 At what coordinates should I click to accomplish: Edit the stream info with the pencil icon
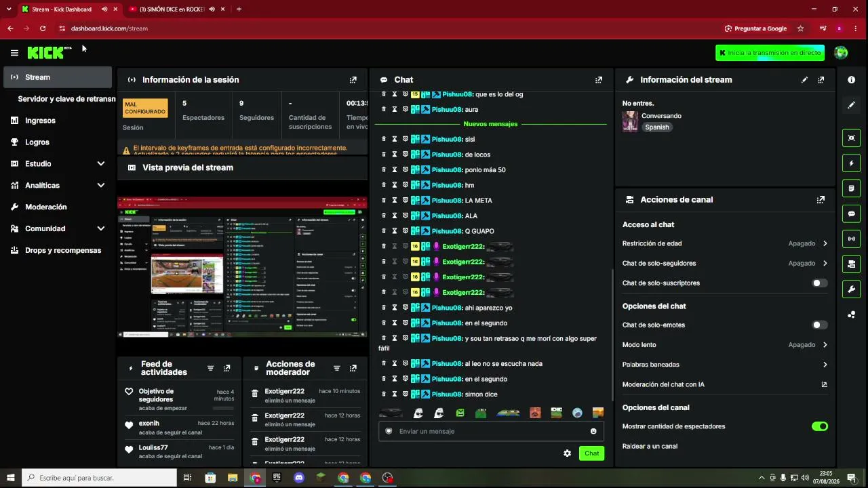[804, 80]
